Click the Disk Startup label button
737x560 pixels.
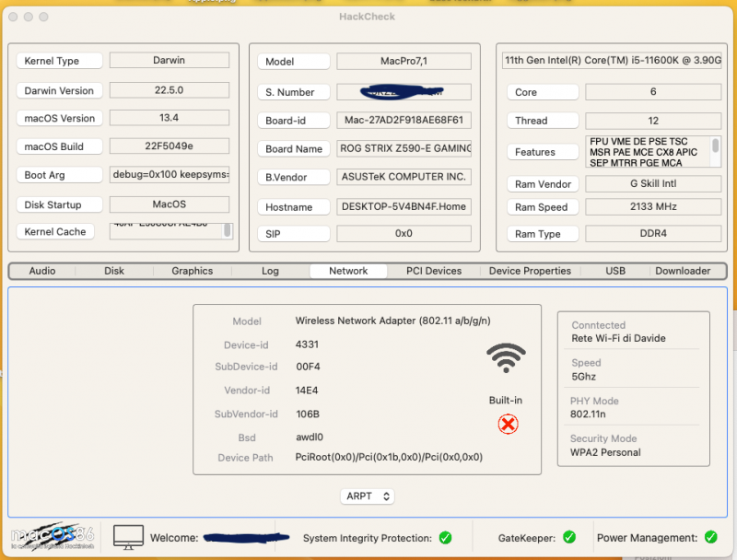click(59, 204)
